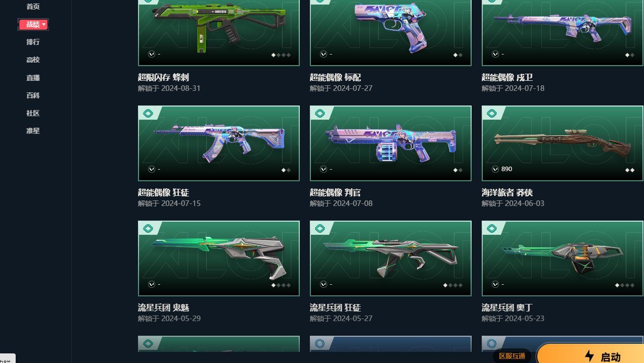Click the currency icon on 超限闪存 蜂刺 card
Image resolution: width=644 pixels, height=363 pixels.
point(152,54)
